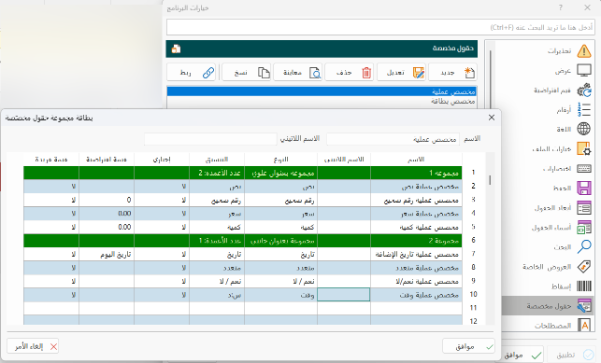Click the empty name cell in row 11

click(x=416, y=308)
